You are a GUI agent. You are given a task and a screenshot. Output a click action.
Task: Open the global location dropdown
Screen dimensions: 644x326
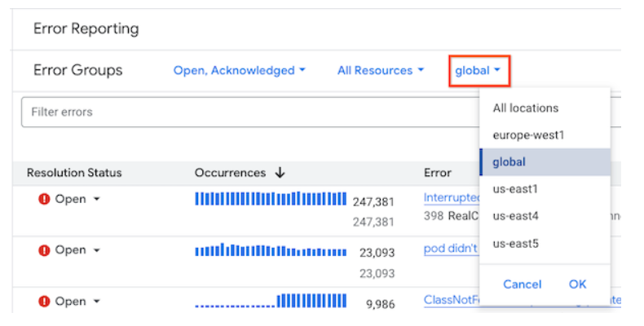pos(478,71)
